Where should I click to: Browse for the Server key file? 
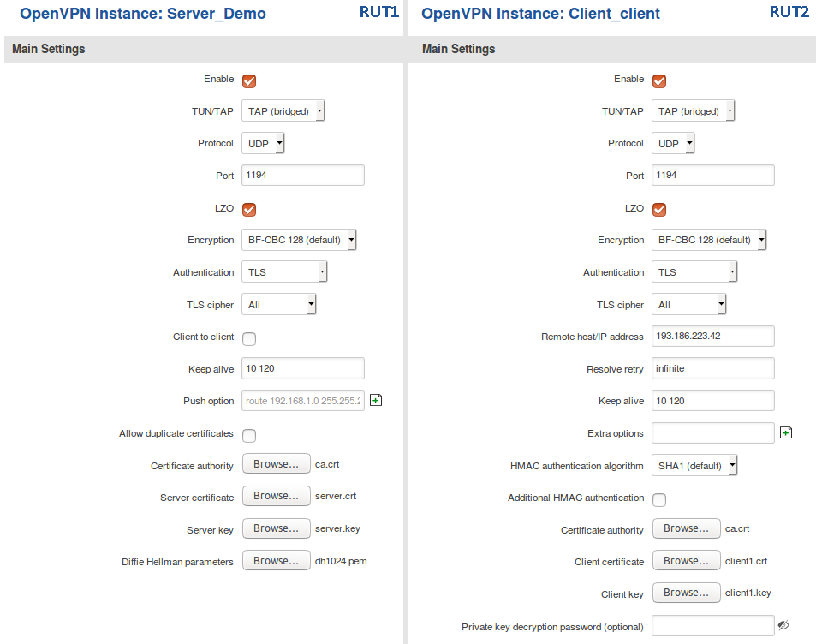pyautogui.click(x=277, y=528)
